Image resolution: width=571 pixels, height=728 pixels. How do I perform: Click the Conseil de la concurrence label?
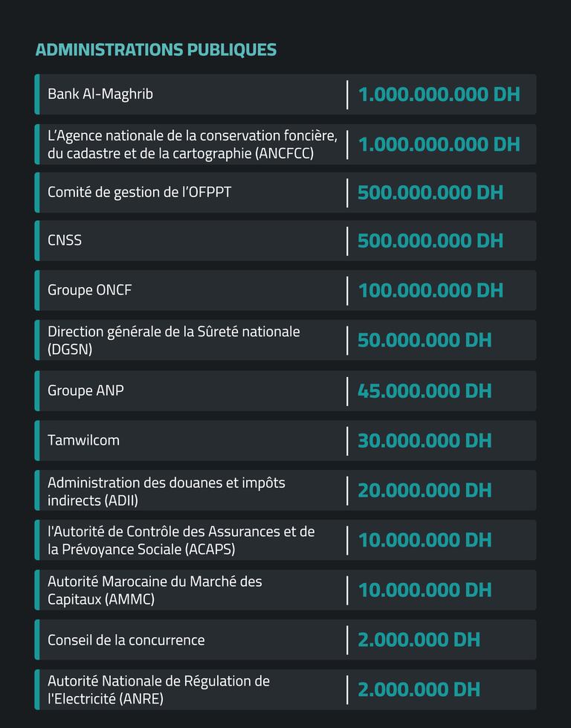click(x=126, y=640)
